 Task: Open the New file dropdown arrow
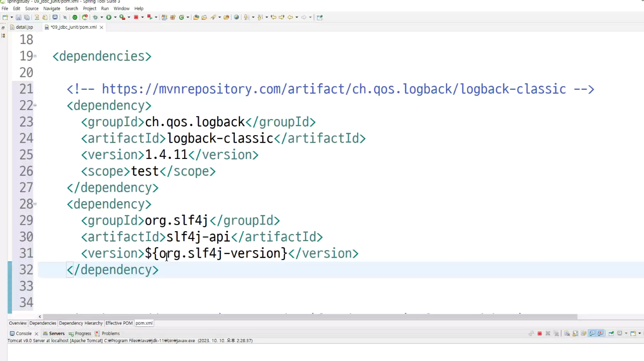tap(12, 17)
